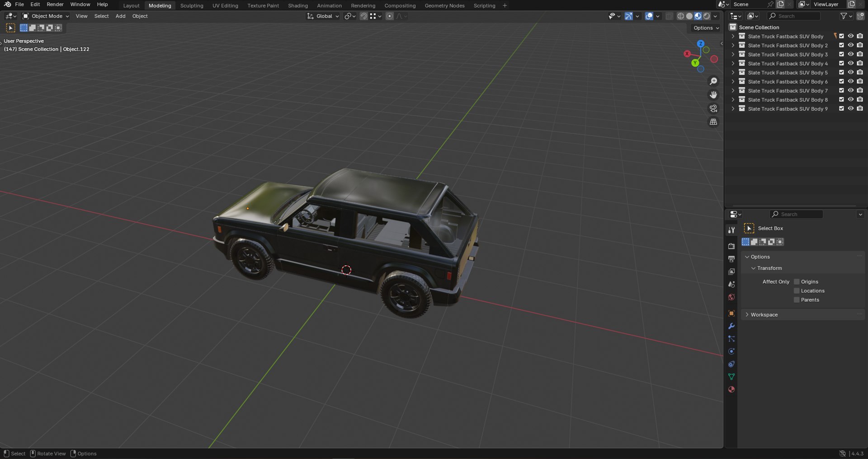Open the Modifiers wrench properties tab
868x459 pixels.
[731, 326]
